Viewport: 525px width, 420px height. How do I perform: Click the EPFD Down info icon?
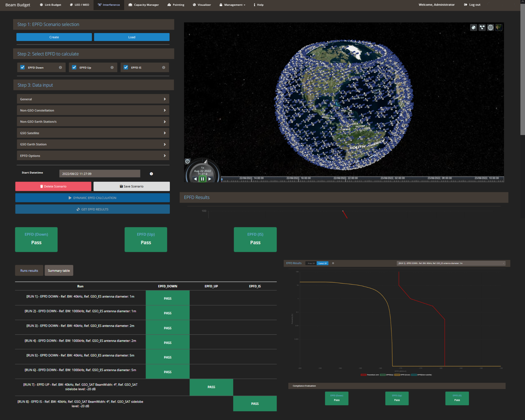point(60,67)
